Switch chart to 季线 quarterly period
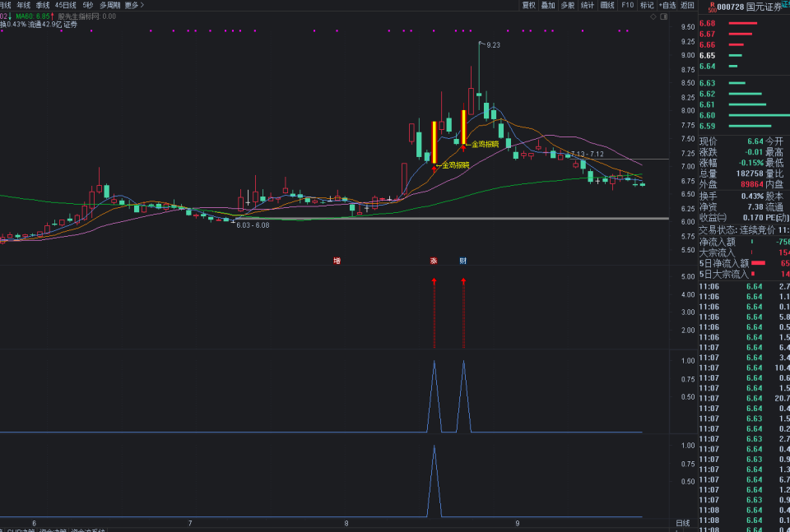This screenshot has width=790, height=532. [43, 5]
